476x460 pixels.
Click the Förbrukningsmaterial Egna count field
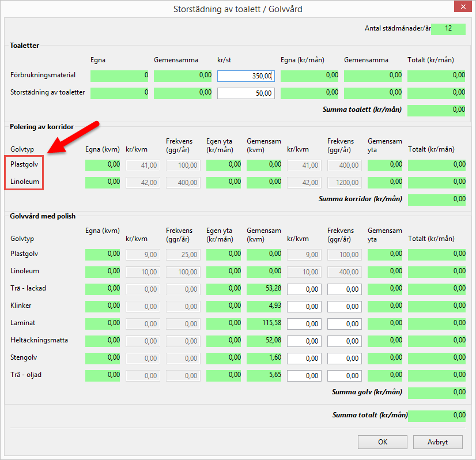point(119,76)
